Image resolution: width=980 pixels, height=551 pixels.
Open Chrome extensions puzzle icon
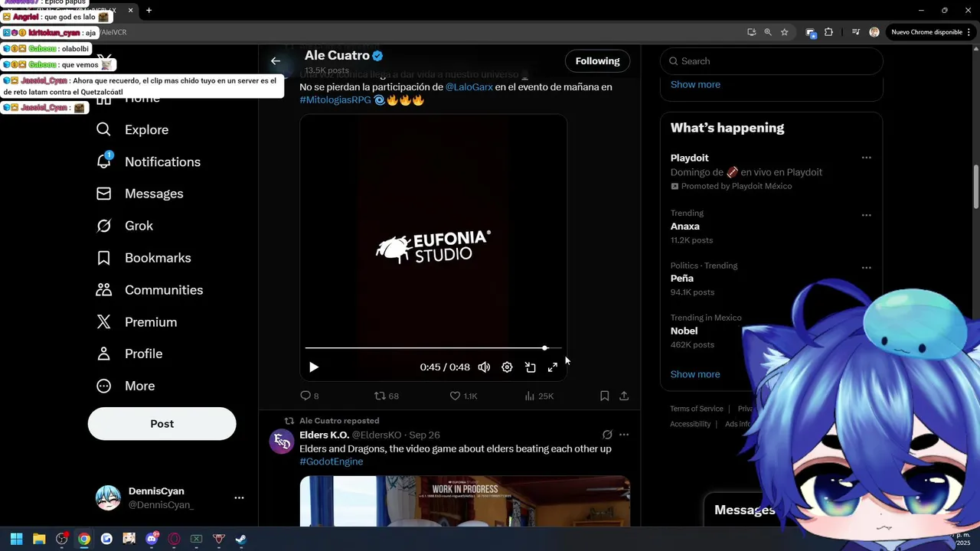tap(828, 32)
